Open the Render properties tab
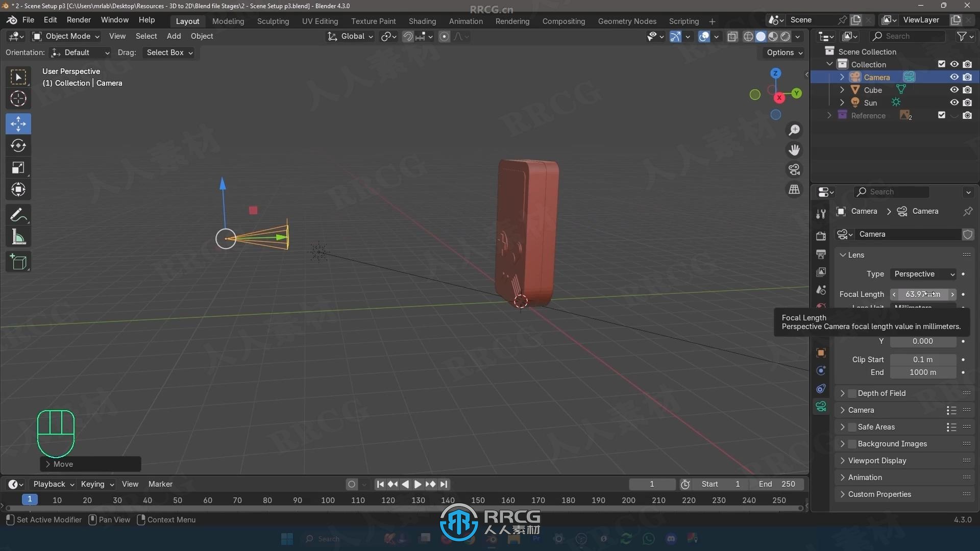Image resolution: width=980 pixels, height=551 pixels. point(821,236)
